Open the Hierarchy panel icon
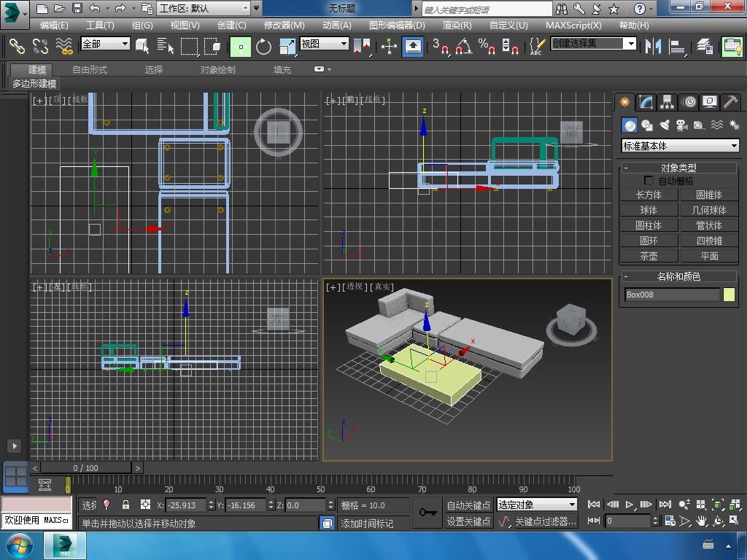This screenshot has height=560, width=747. [x=667, y=102]
